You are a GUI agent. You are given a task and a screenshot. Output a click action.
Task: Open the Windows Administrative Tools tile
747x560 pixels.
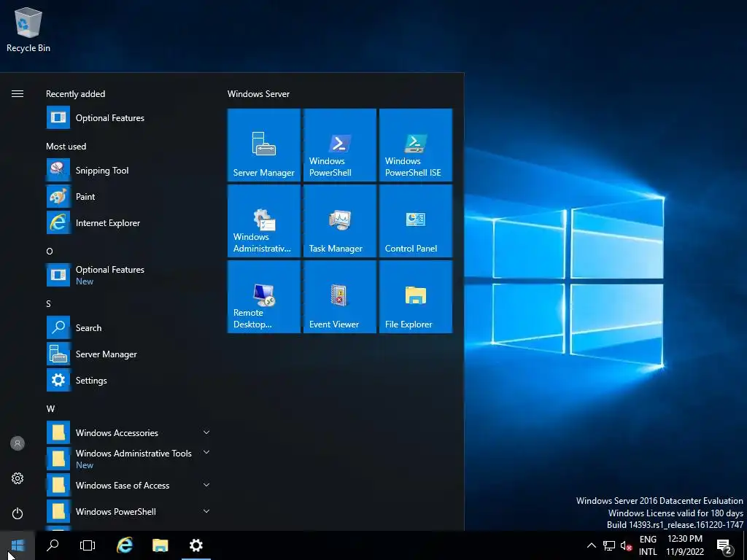(264, 220)
